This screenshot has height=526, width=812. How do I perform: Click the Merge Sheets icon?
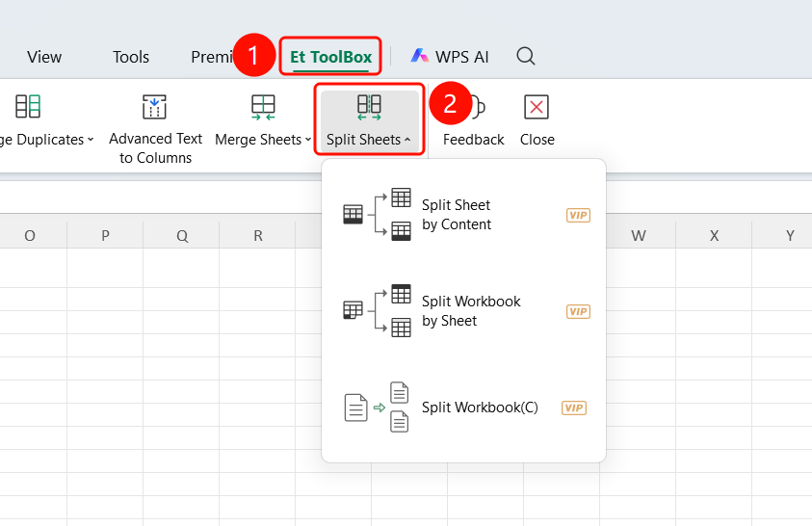click(263, 107)
